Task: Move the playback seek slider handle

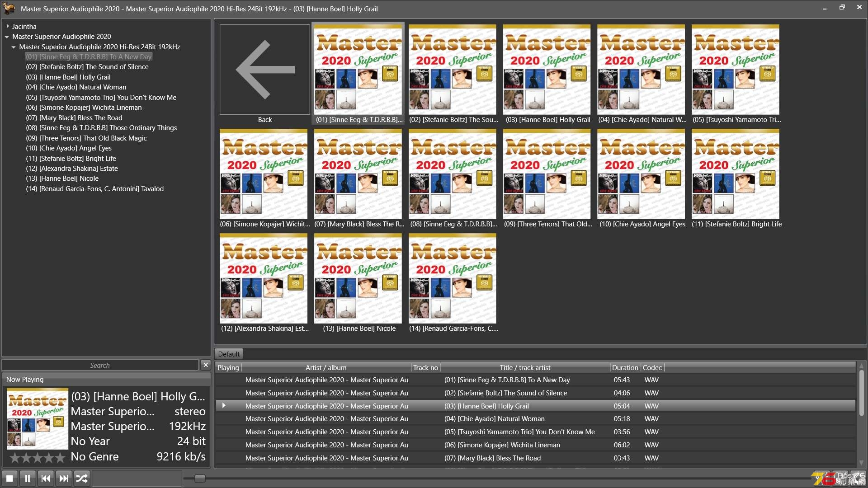Action: click(x=199, y=478)
